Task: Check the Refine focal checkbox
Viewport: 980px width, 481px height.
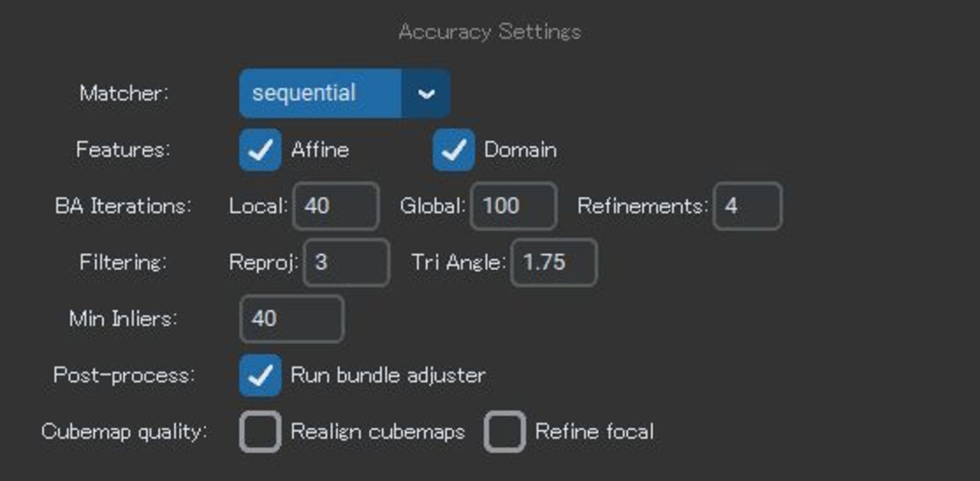Action: click(504, 431)
